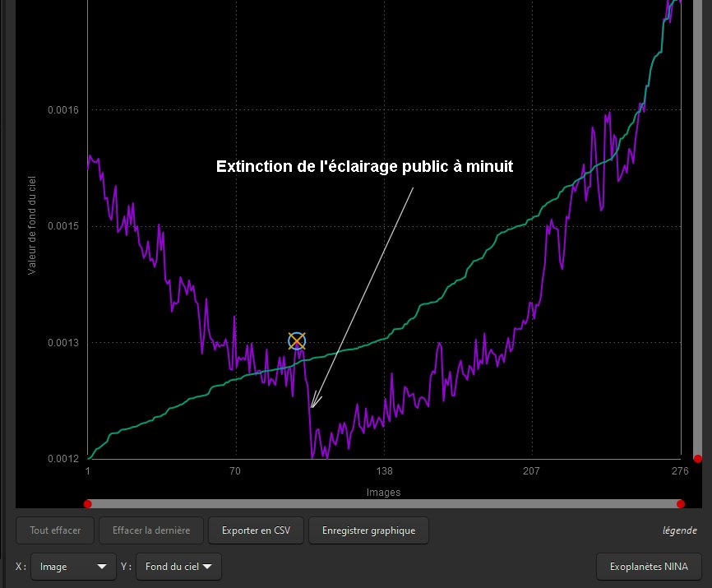Open the Exoplanètes NINA button
The height and width of the screenshot is (588, 712).
click(x=649, y=567)
